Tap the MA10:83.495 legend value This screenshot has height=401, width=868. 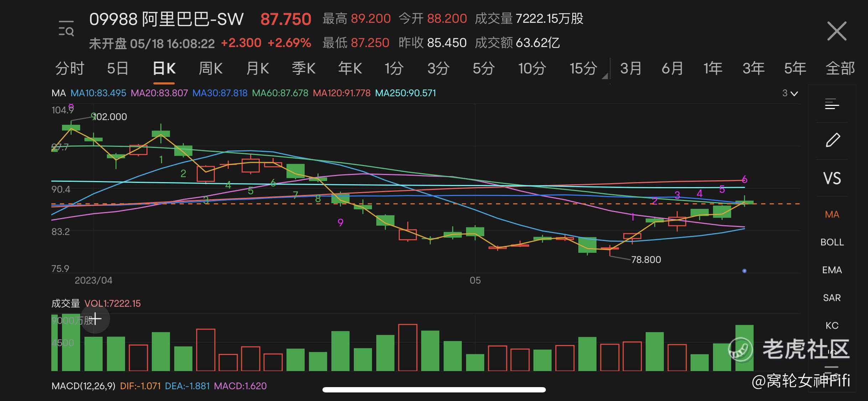(98, 93)
